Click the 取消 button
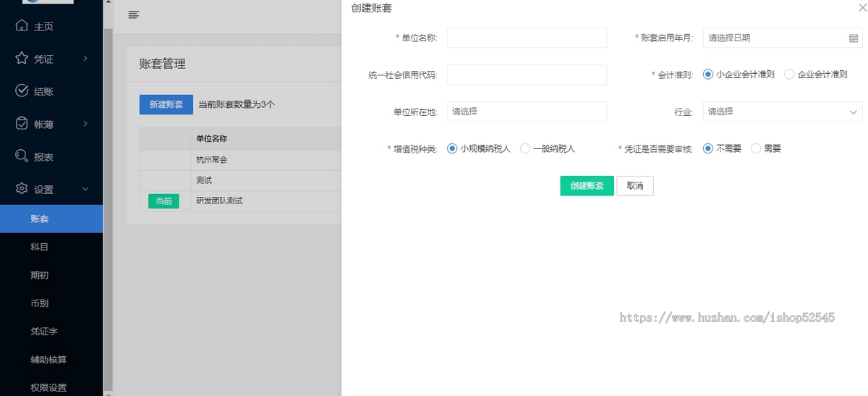 [635, 186]
